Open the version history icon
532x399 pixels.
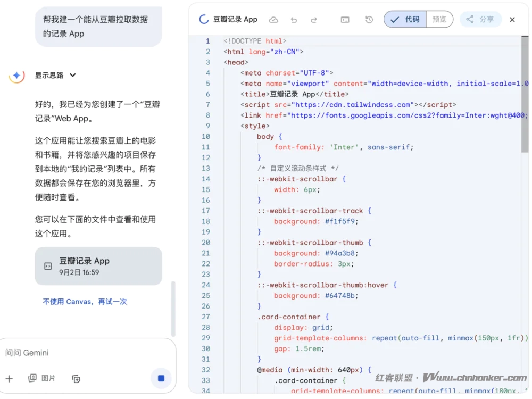click(369, 20)
